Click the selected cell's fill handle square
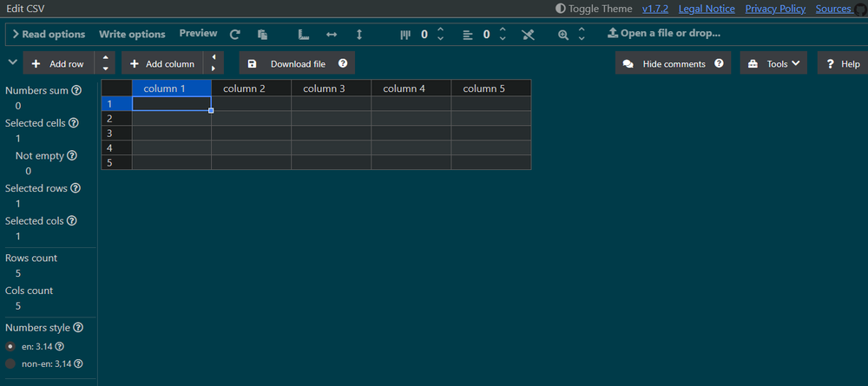The height and width of the screenshot is (386, 868). [211, 111]
